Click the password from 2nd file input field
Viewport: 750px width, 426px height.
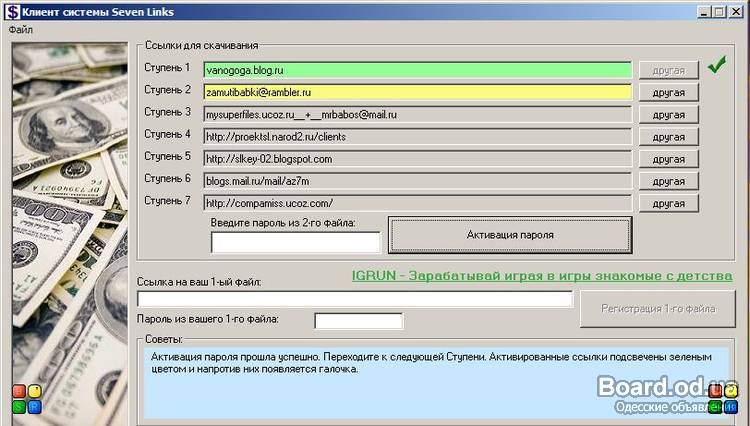(x=296, y=242)
